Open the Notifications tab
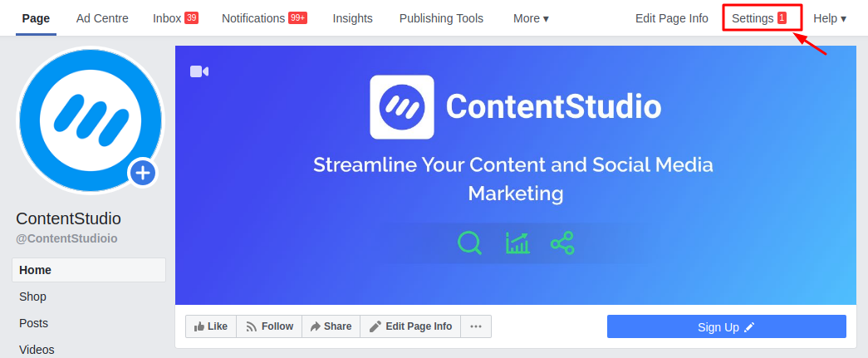 (x=253, y=18)
